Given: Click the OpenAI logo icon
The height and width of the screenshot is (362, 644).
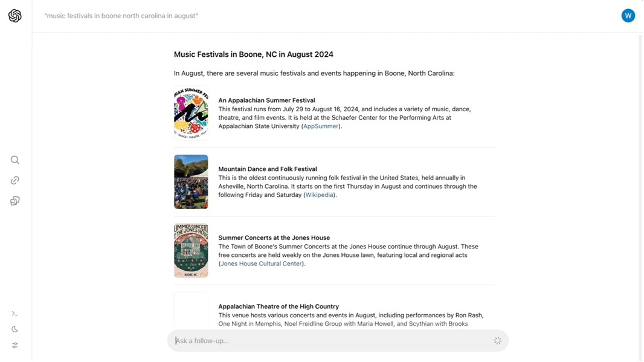Looking at the screenshot, I should coord(15,16).
